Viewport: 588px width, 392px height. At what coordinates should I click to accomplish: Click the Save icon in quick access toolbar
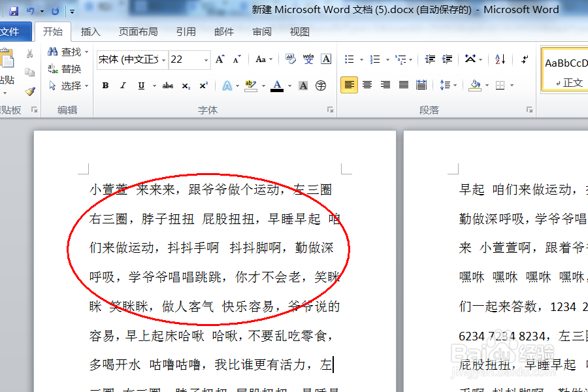14,11
